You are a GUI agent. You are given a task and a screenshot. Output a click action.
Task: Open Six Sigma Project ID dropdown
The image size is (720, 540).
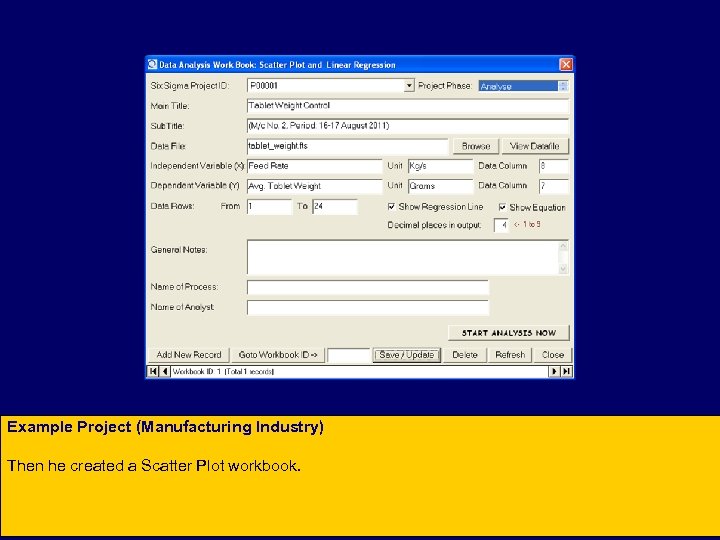409,86
